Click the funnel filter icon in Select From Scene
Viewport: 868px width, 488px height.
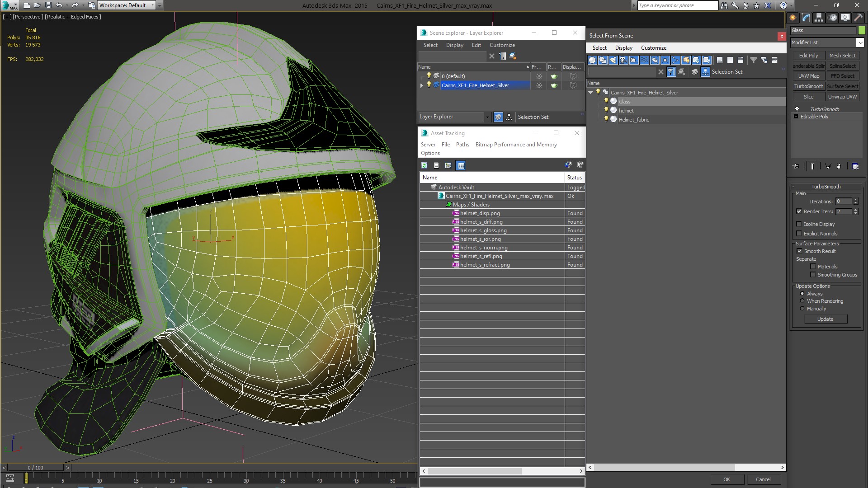click(x=754, y=60)
